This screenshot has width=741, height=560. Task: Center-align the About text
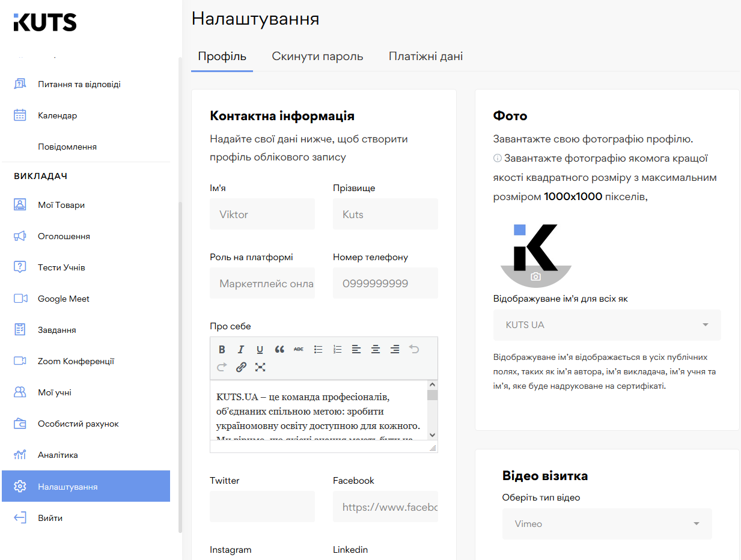point(376,349)
